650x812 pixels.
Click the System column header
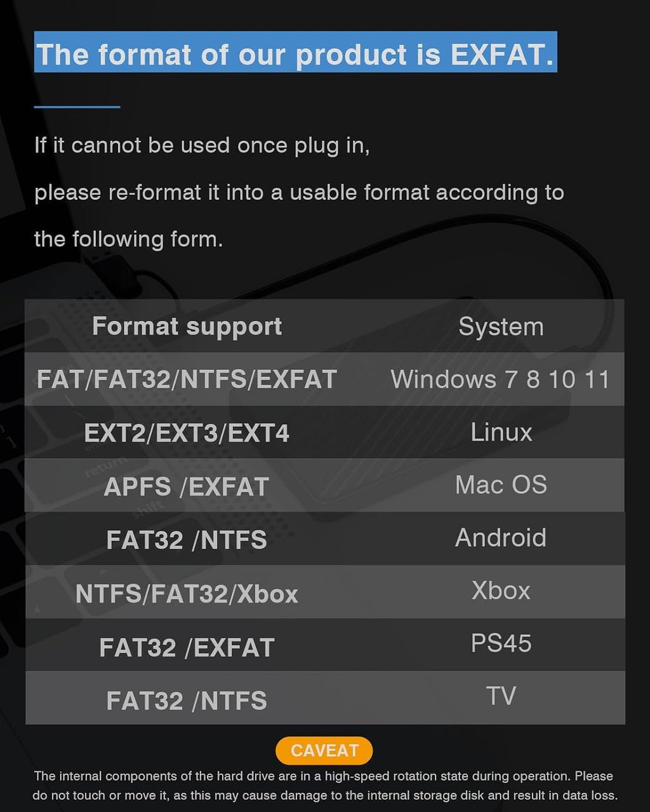pos(501,327)
